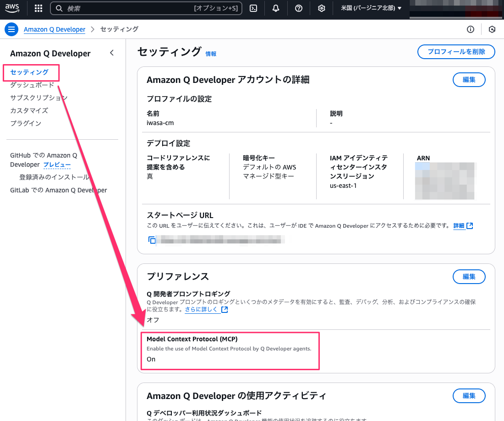The width and height of the screenshot is (504, 421).
Task: Click the MCP On status value
Action: click(x=151, y=359)
